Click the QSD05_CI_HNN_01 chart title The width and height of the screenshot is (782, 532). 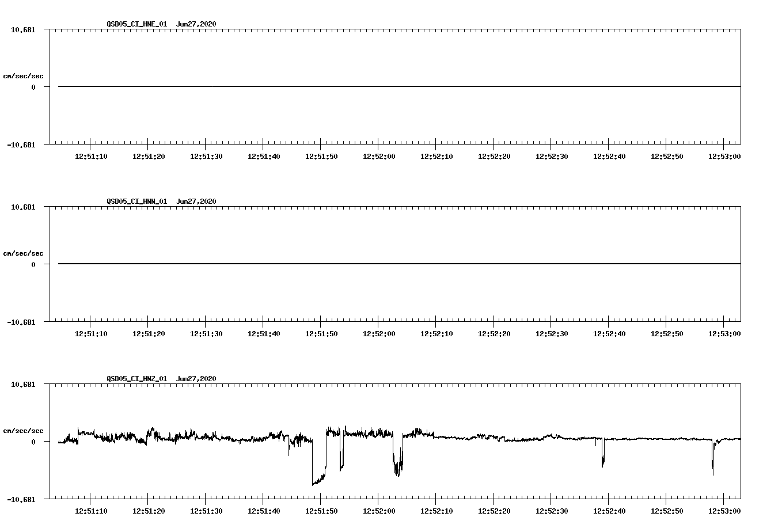point(137,202)
